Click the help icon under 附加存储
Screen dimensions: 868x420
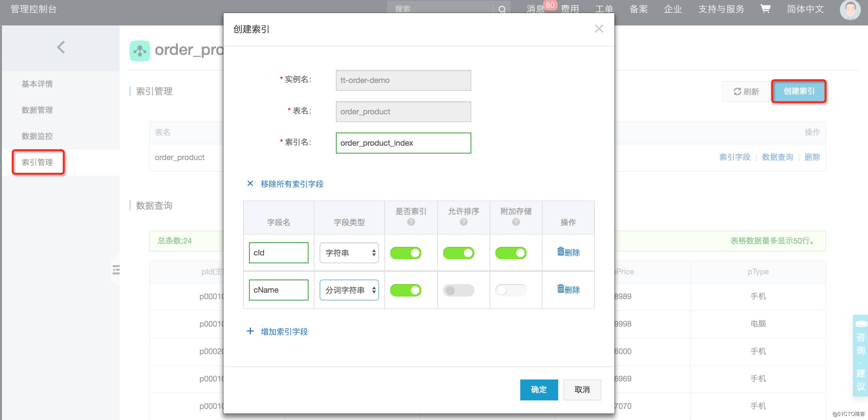516,222
